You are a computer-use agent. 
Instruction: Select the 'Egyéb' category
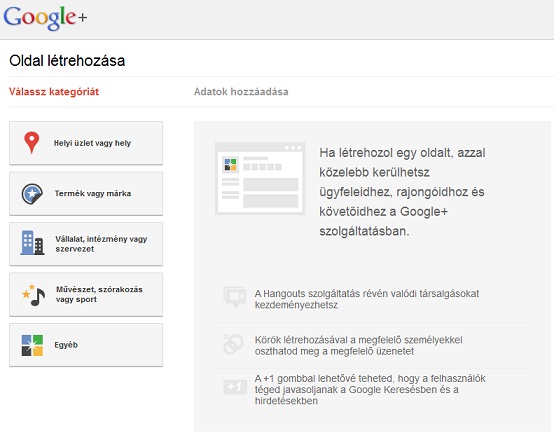click(86, 345)
